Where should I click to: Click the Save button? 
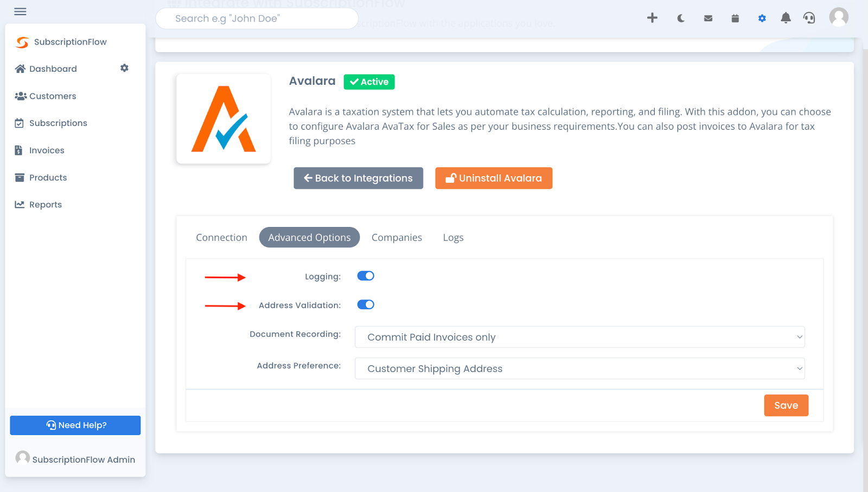coord(786,405)
